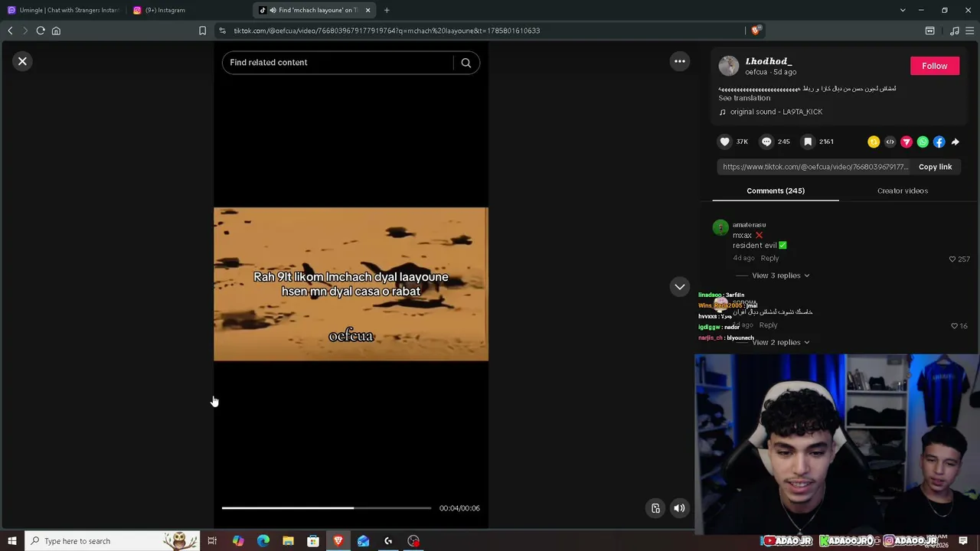Expand the View 2 replies thread
The image size is (980, 551).
[x=780, y=342]
